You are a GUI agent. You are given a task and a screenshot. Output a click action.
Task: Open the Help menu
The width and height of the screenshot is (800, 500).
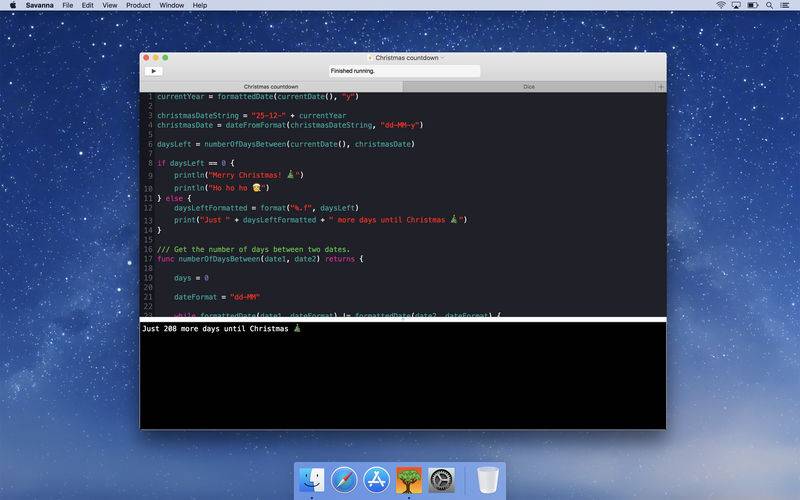[x=199, y=5]
